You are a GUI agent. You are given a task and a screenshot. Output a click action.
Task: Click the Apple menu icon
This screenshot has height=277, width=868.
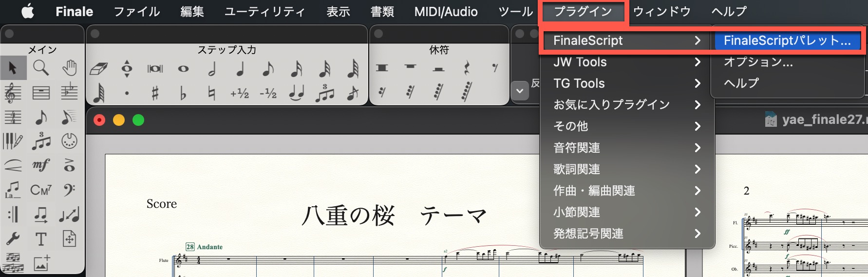(28, 12)
